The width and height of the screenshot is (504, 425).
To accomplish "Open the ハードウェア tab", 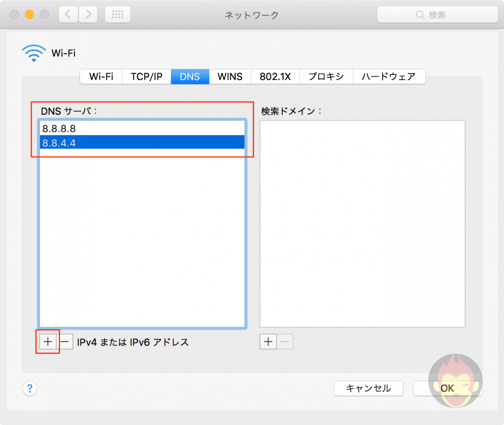I will click(x=388, y=77).
